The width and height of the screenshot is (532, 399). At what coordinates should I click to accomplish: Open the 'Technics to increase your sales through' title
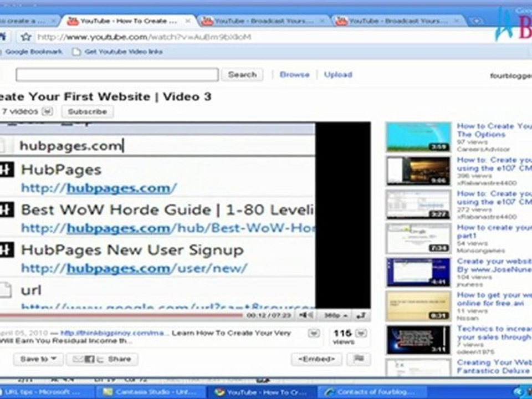(494, 333)
